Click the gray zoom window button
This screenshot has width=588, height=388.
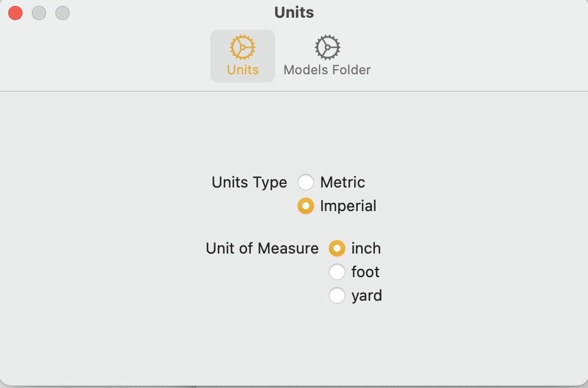(62, 13)
